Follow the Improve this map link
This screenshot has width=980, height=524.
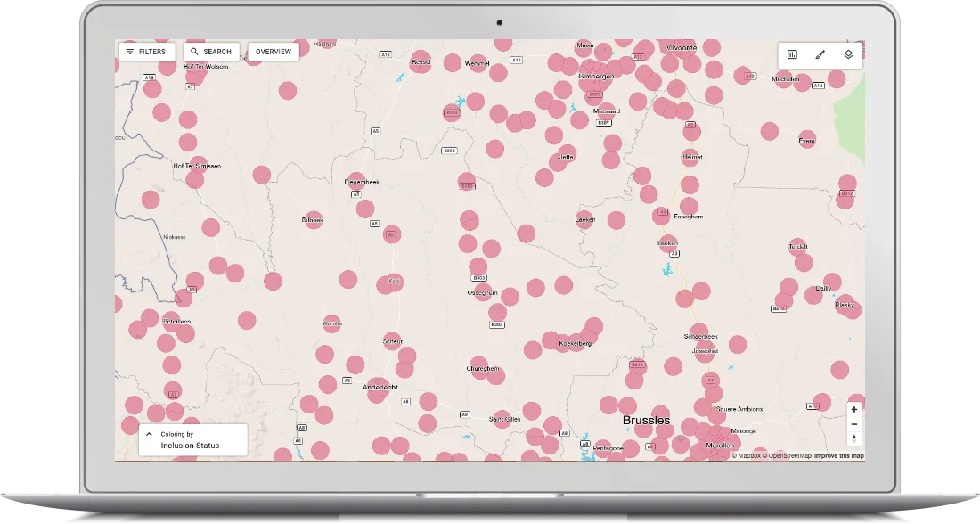coord(838,456)
